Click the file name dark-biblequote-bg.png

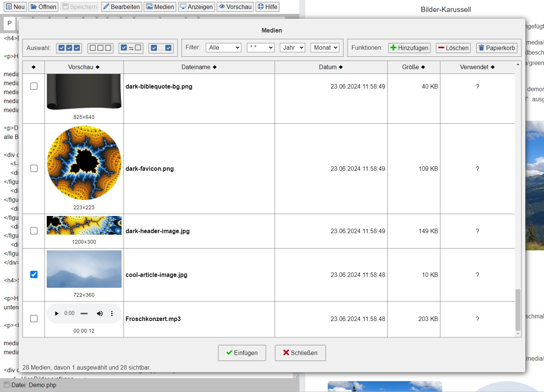click(x=159, y=86)
